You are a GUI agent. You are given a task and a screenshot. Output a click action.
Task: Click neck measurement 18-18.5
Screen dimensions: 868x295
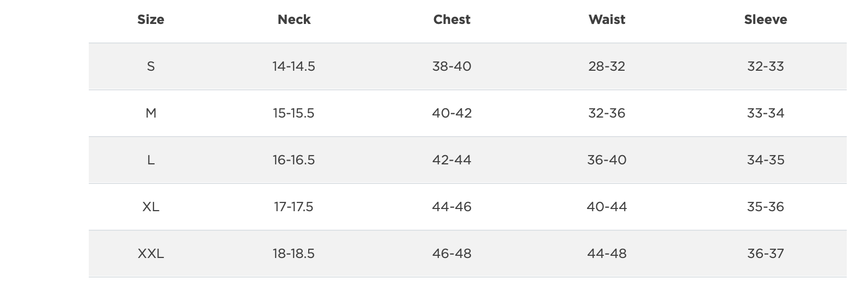pos(294,254)
